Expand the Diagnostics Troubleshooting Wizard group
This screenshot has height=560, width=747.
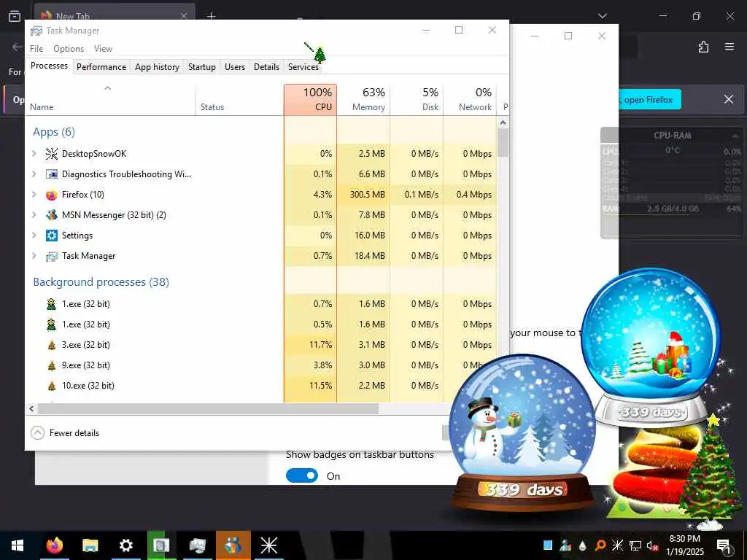pos(34,174)
